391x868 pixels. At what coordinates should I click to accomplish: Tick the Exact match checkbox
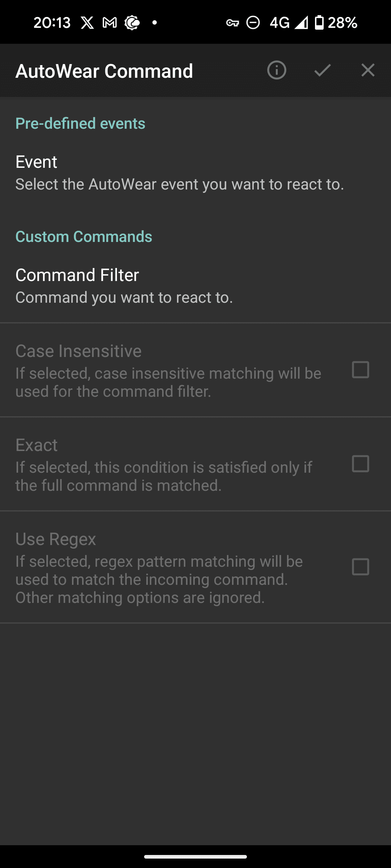361,464
